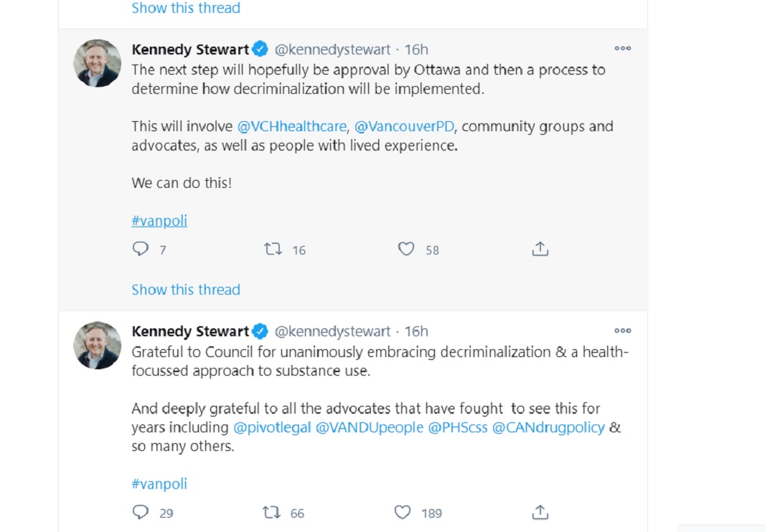Screen dimensions: 765x532
Task: Visit the @VANDUpeople profile mention
Action: (370, 427)
